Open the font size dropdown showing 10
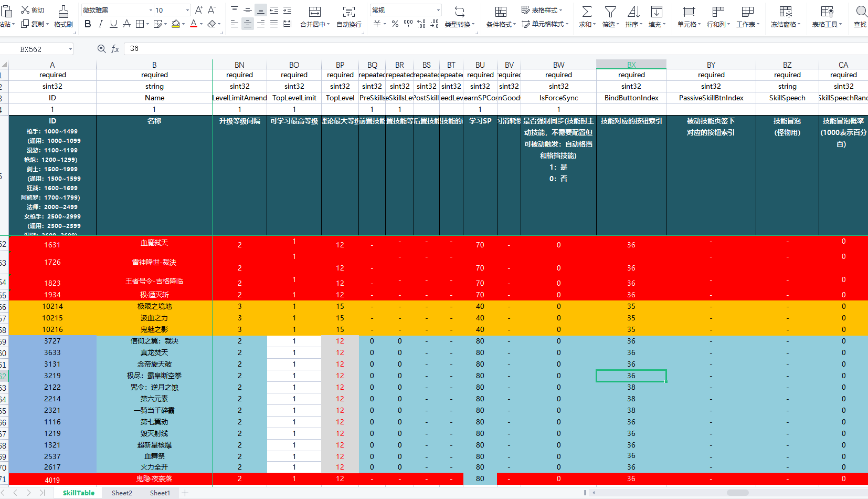868x499 pixels. pyautogui.click(x=187, y=10)
